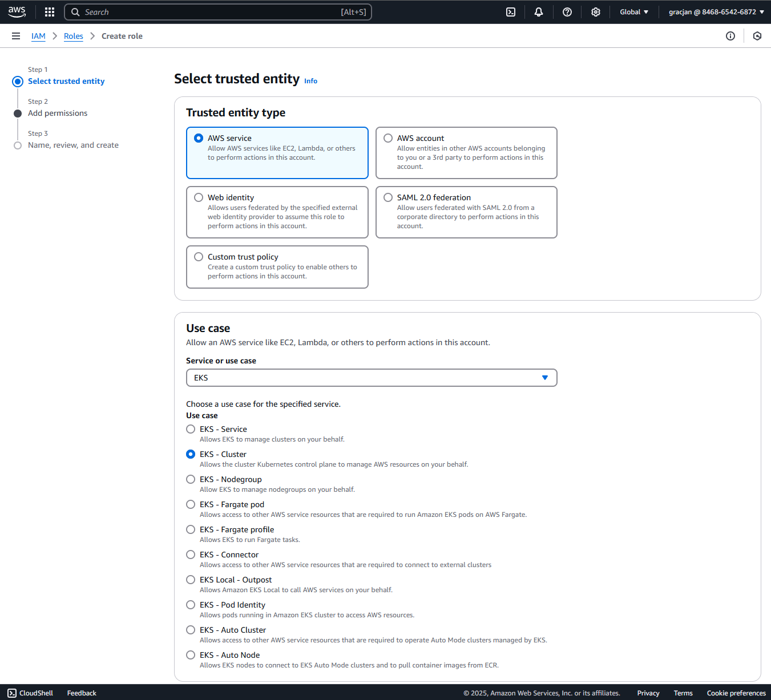Toggle the side navigation hamburger menu
The height and width of the screenshot is (700, 771).
click(16, 36)
